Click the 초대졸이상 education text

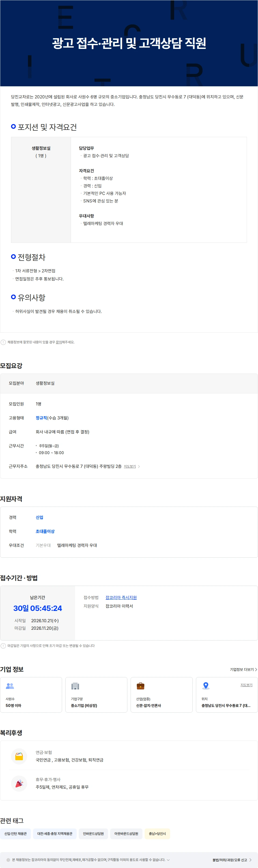click(45, 531)
